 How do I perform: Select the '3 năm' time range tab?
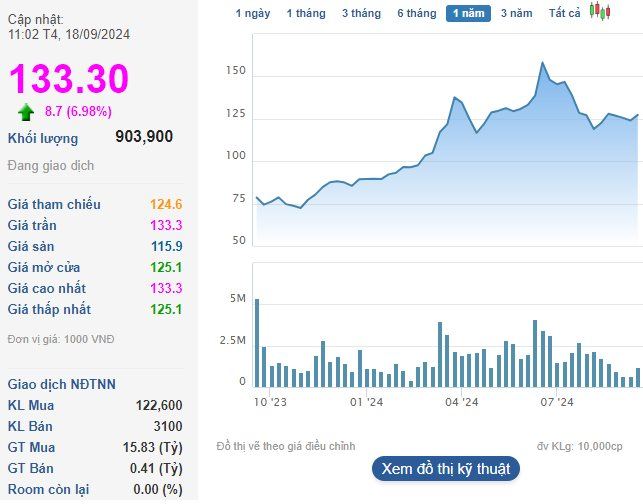click(516, 13)
